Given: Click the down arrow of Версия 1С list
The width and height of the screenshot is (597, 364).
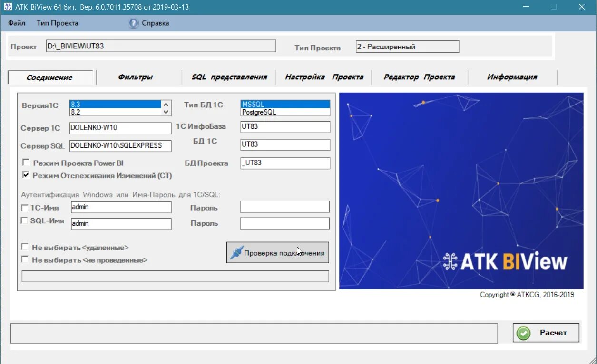Looking at the screenshot, I should pyautogui.click(x=166, y=112).
